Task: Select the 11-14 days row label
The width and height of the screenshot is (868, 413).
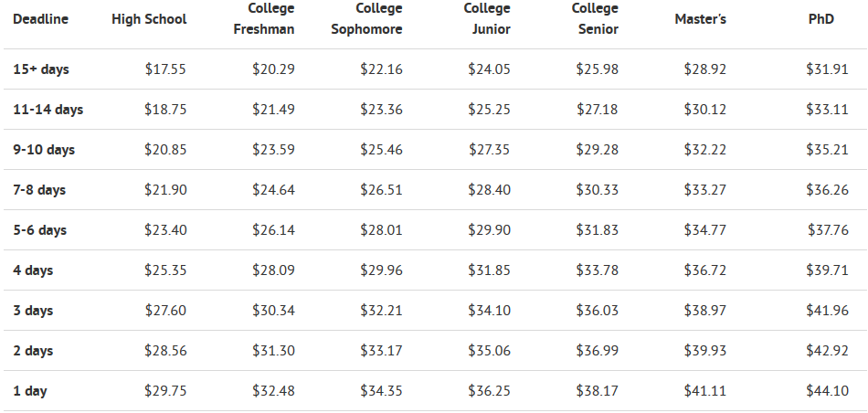Action: (x=48, y=110)
